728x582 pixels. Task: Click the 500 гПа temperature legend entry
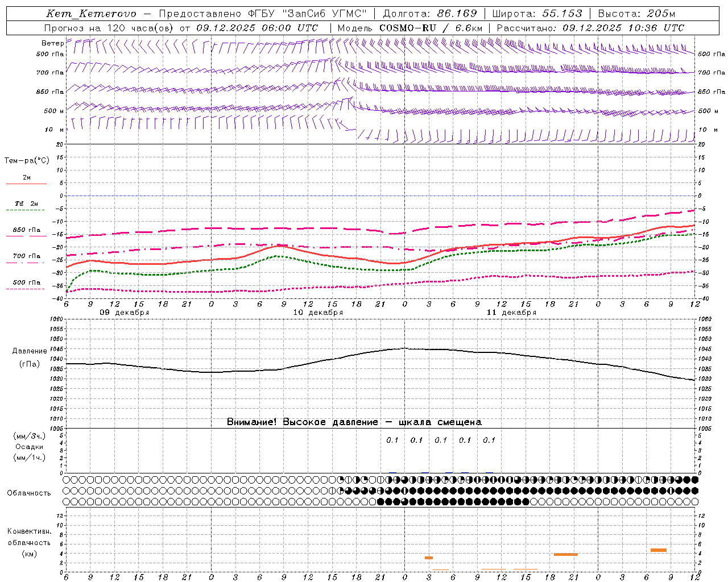27,282
